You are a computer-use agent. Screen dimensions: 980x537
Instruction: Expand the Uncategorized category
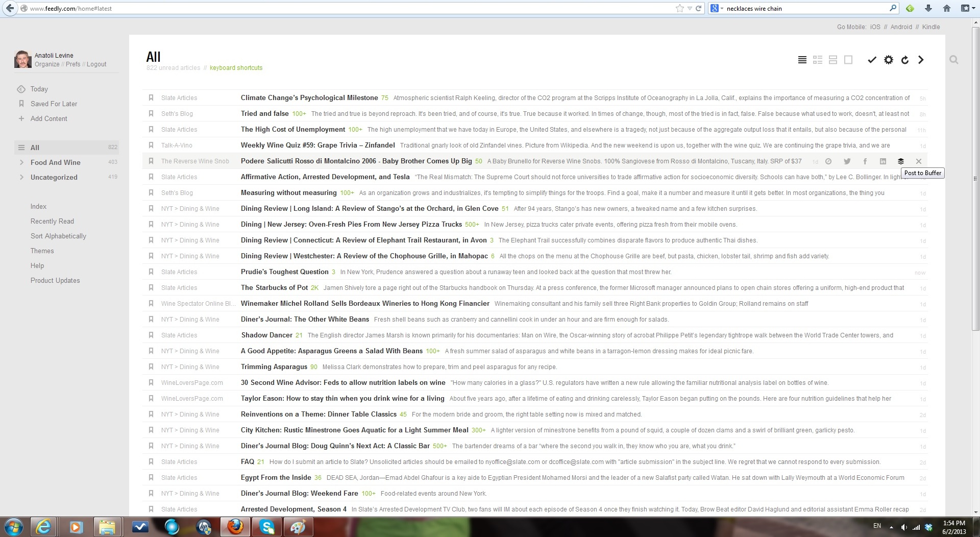(x=21, y=177)
